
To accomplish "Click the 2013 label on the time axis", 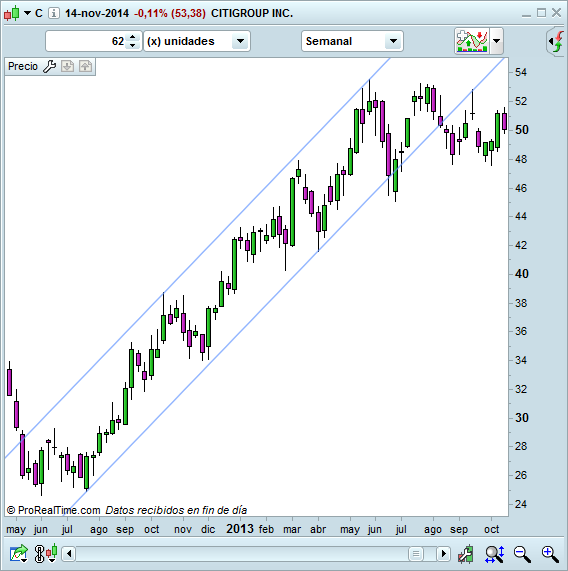I will (240, 528).
